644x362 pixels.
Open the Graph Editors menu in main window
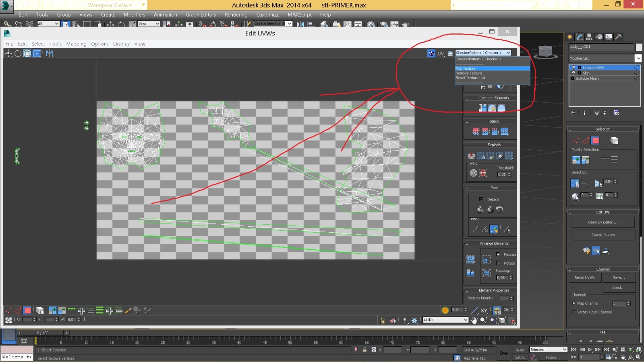click(201, 15)
